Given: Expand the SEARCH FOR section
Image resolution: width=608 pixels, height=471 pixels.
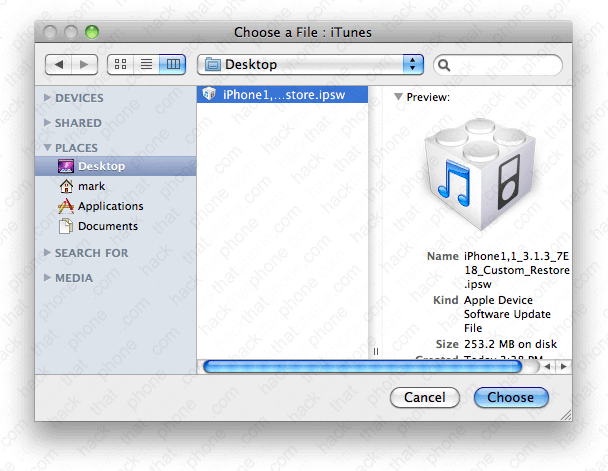Looking at the screenshot, I should pyautogui.click(x=47, y=253).
